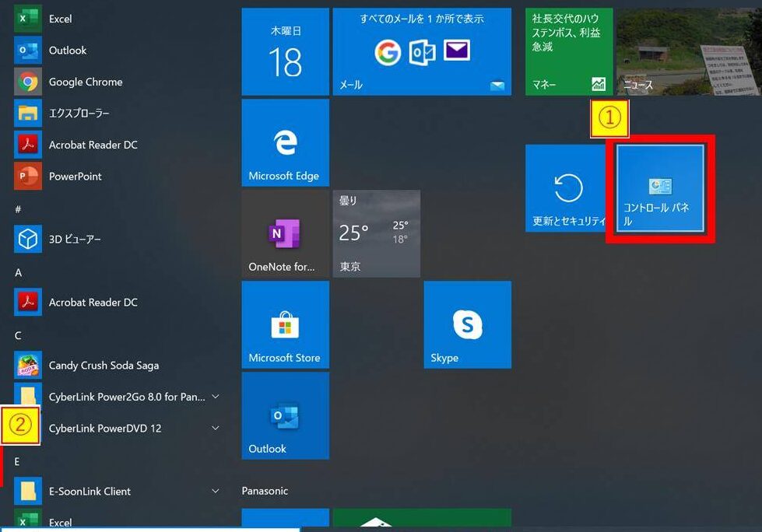Open the CyberLink Power2Go 8.0 folder
Viewport: 762px width, 532px height.
117,397
